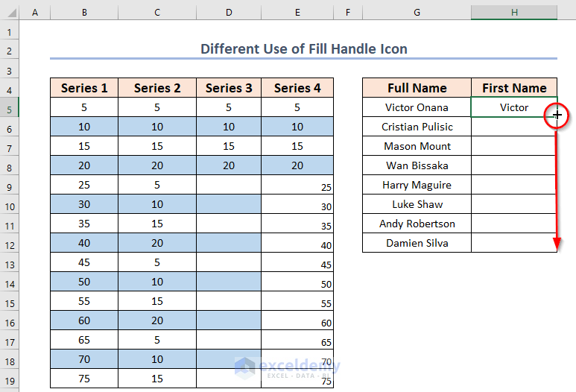Click the Harry Maguire cell
The width and height of the screenshot is (576, 392).
(417, 185)
